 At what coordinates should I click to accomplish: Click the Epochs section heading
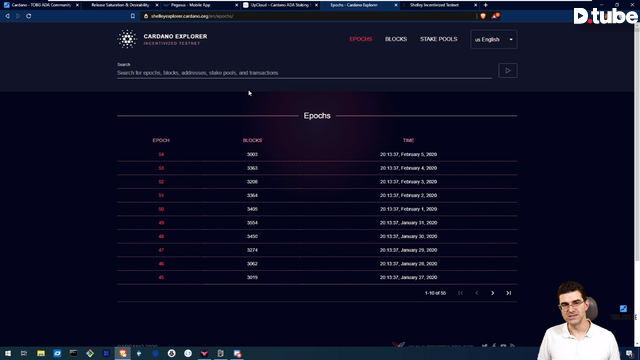pyautogui.click(x=317, y=116)
